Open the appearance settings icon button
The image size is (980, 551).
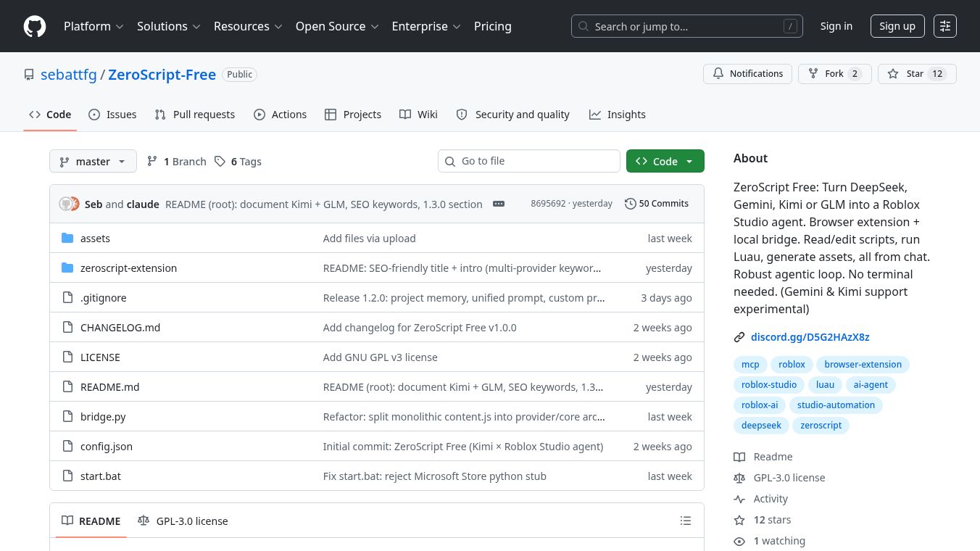point(945,26)
